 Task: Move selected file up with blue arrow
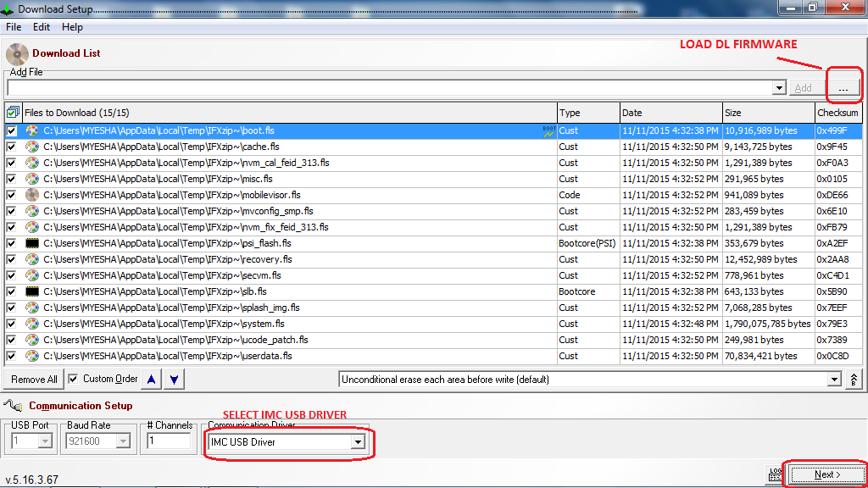click(151, 380)
